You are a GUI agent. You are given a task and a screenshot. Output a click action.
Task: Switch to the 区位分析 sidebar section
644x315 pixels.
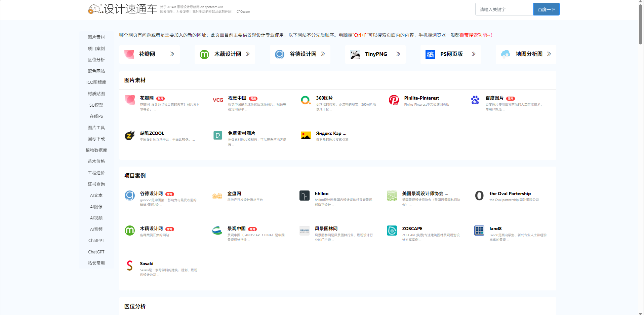(96, 60)
